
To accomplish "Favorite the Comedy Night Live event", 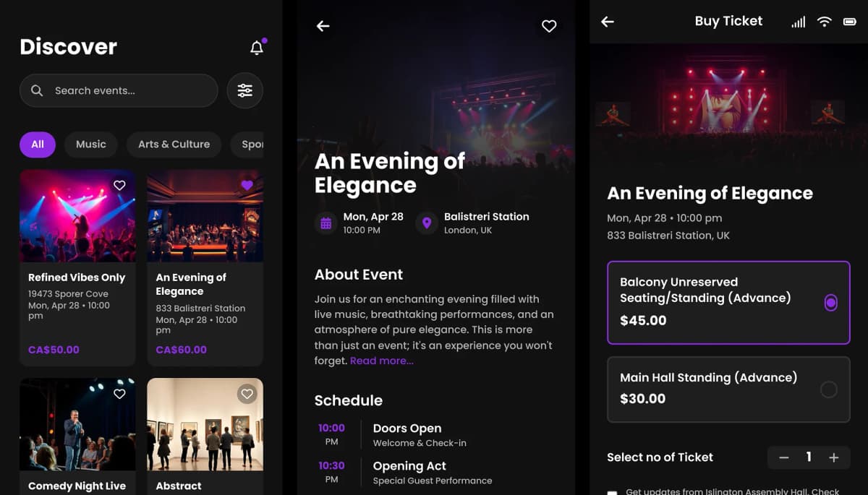I will point(119,394).
